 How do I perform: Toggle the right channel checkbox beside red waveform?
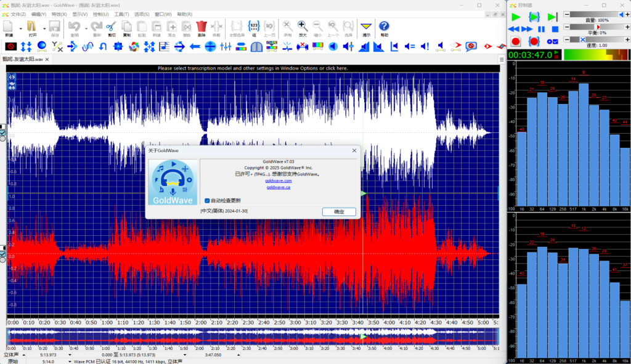[x=2, y=254]
